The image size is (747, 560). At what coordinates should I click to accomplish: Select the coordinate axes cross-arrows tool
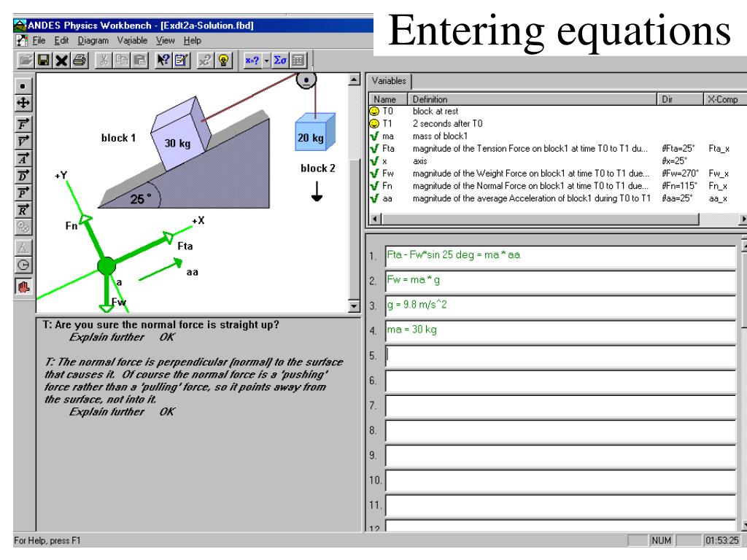tap(23, 103)
